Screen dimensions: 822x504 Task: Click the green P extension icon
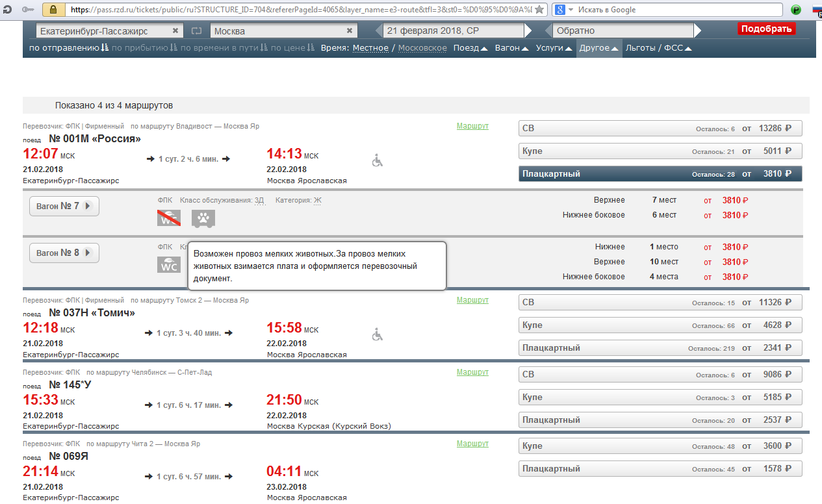(796, 10)
